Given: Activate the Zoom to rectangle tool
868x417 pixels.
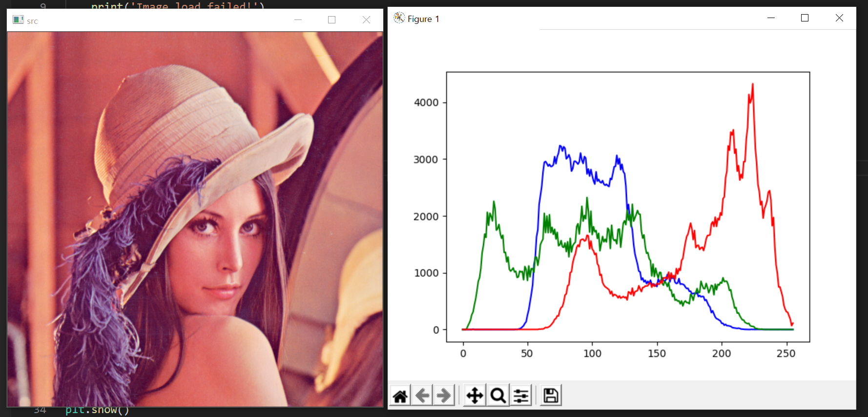Looking at the screenshot, I should pos(498,396).
